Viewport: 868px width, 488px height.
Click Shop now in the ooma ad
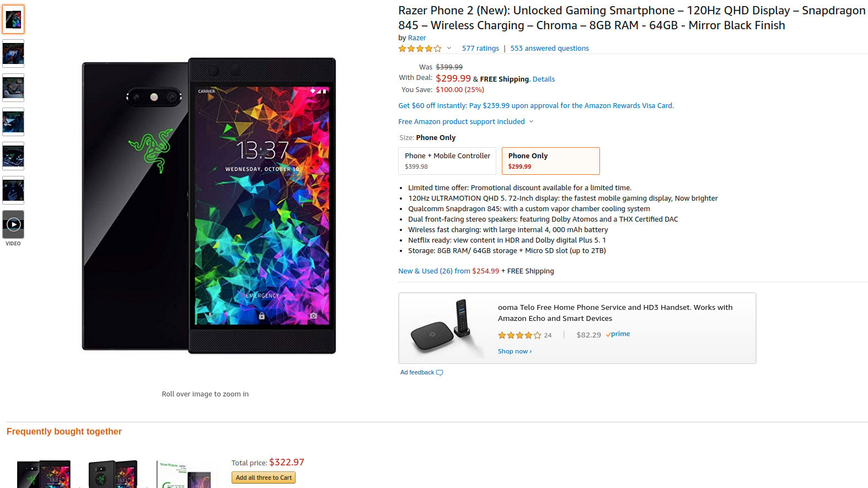click(515, 351)
